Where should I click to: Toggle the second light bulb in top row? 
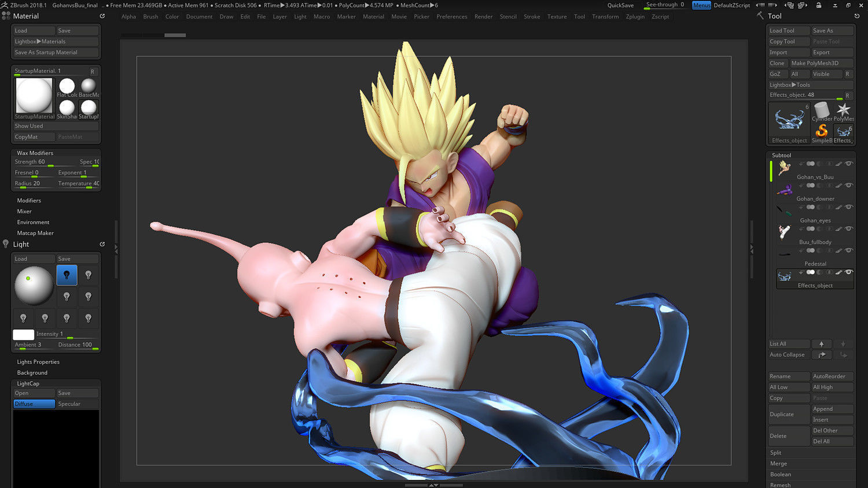click(x=89, y=275)
